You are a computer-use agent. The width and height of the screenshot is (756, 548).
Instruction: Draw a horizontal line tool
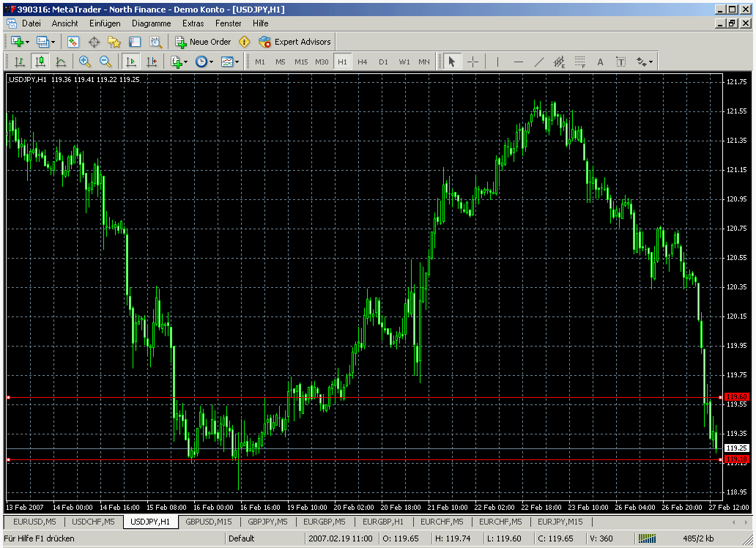[519, 62]
